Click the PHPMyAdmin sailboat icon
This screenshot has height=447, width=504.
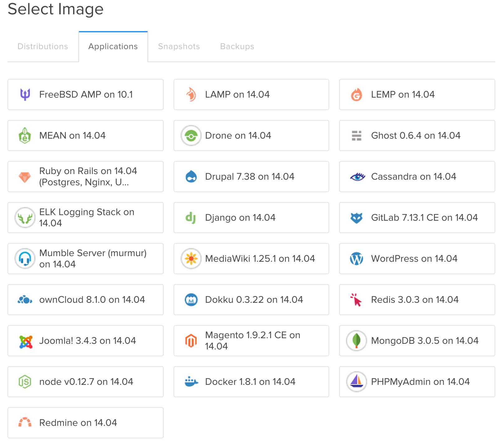click(x=357, y=382)
